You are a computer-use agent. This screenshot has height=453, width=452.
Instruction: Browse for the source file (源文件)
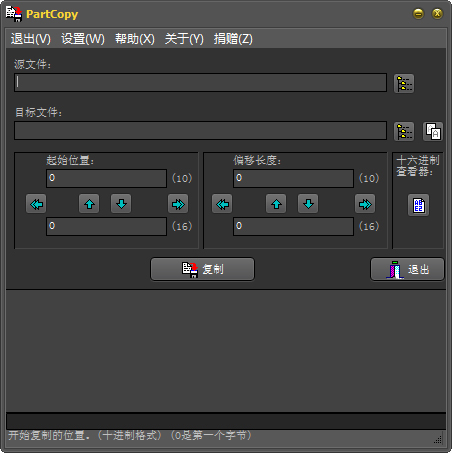click(404, 83)
